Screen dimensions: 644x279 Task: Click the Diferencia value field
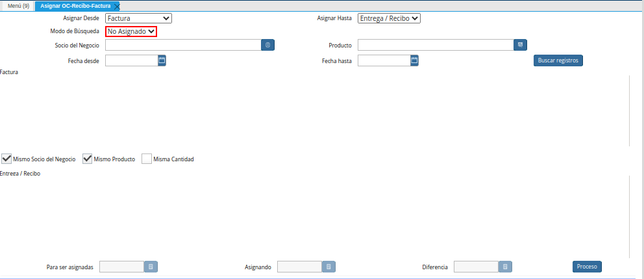click(476, 267)
